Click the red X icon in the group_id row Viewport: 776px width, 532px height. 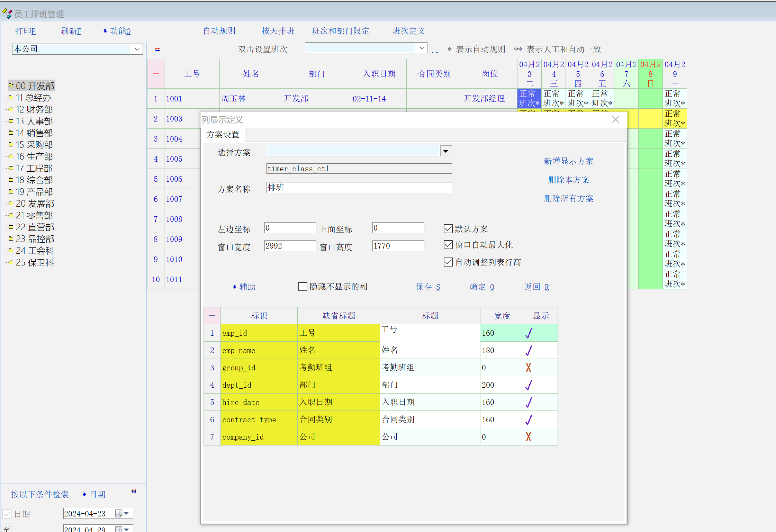click(529, 368)
